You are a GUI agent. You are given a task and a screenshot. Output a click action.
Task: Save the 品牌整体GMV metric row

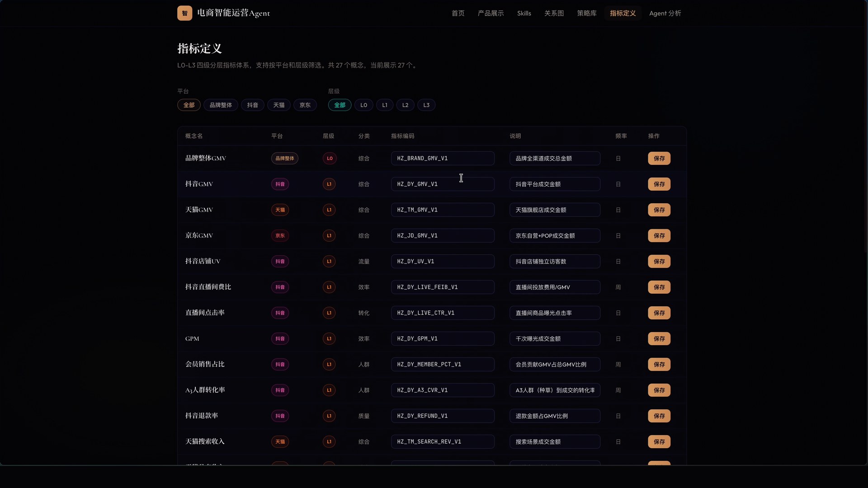659,158
